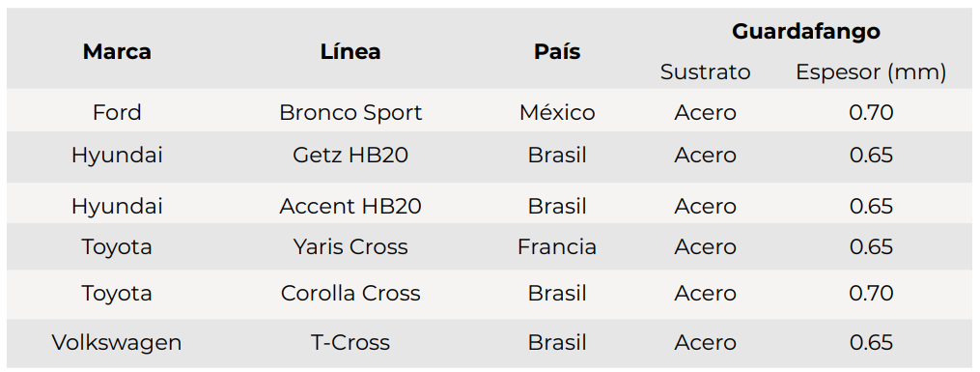Viewport: 980px width, 372px height.
Task: Select the Getz HB20 cell
Action: 350,155
